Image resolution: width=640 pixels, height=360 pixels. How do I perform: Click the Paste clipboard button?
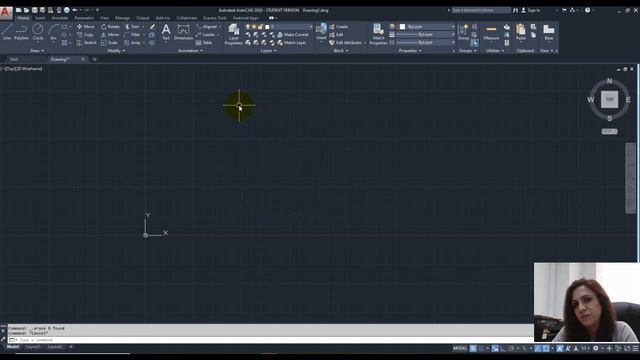[520, 32]
